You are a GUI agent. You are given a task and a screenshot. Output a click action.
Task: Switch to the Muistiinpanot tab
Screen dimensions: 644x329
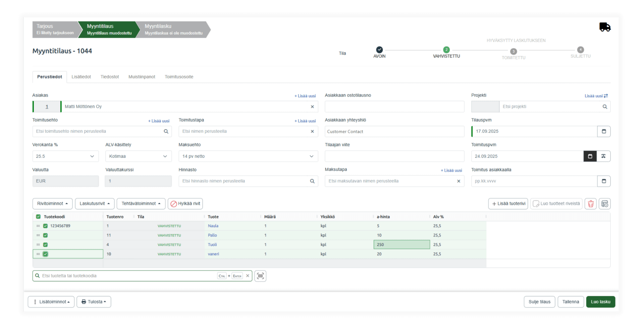[142, 77]
